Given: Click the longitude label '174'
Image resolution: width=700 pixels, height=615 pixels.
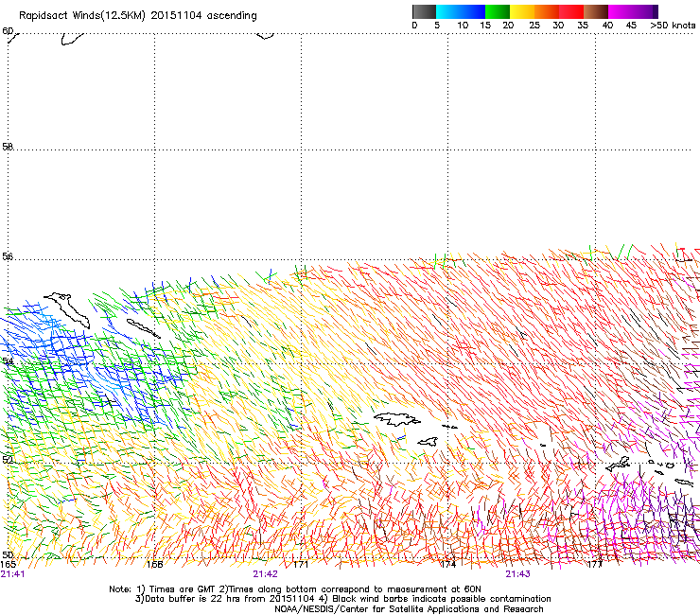Looking at the screenshot, I should tap(447, 565).
